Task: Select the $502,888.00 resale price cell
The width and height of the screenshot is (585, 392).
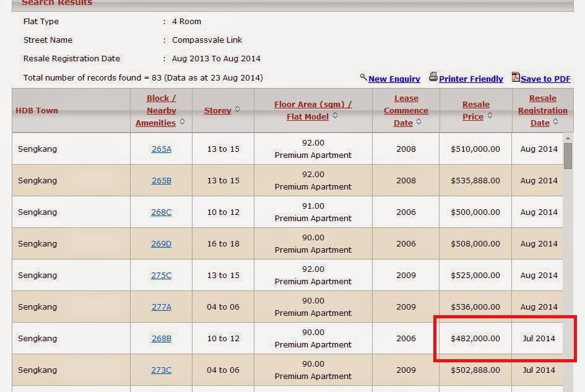Action: (475, 370)
